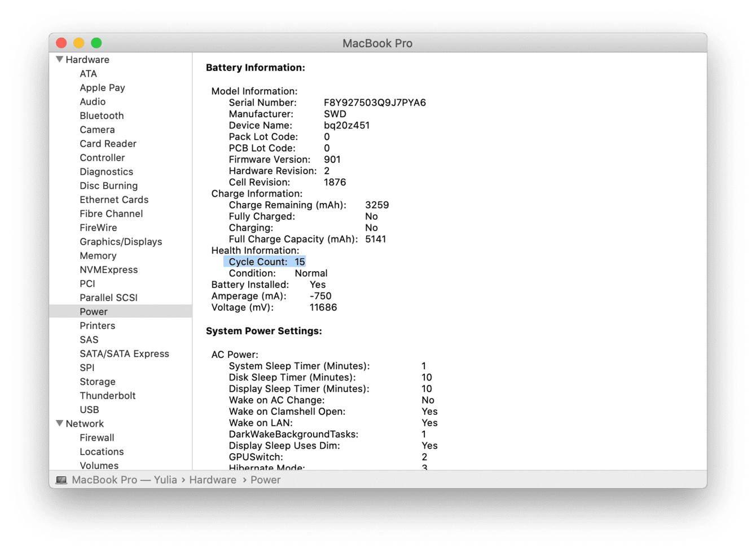
Task: Select SPI in sidebar
Action: 87,368
